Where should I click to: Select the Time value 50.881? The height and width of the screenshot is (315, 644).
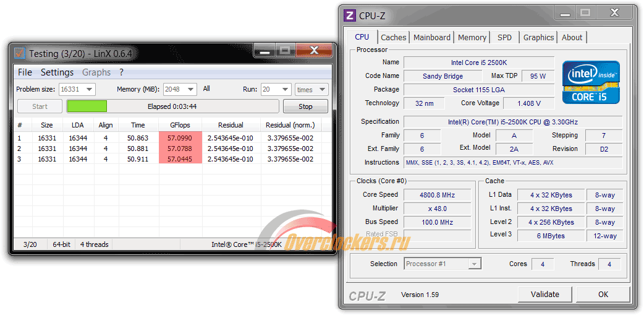coord(138,149)
